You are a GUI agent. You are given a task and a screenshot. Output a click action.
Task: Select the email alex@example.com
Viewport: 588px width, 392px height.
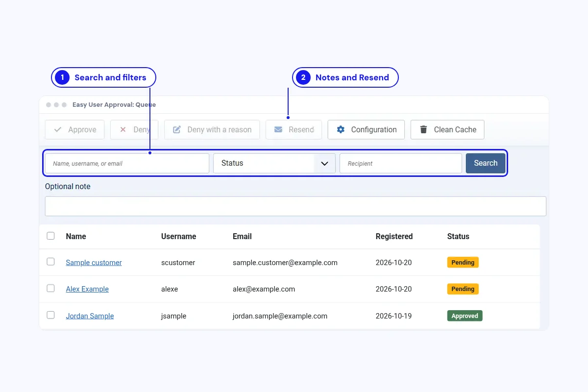tap(264, 289)
